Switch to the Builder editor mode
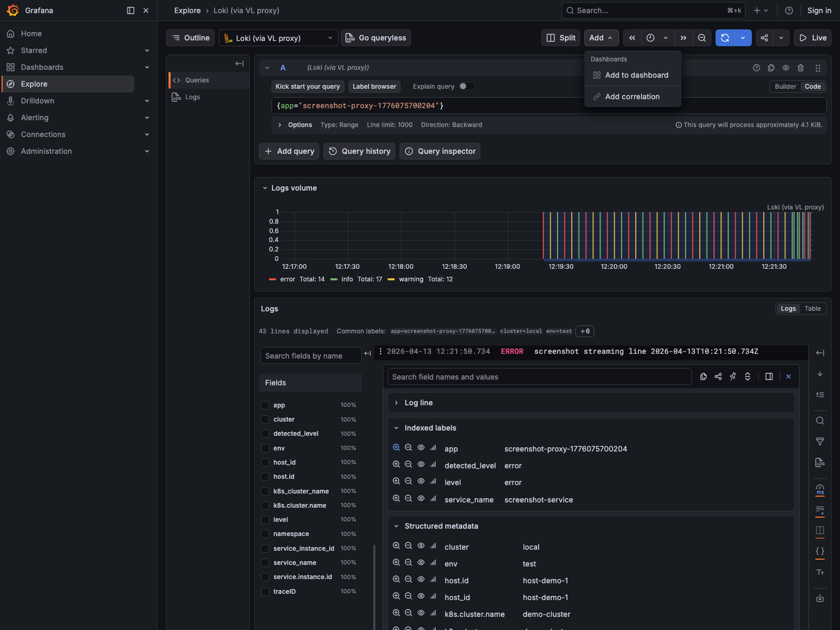Image resolution: width=840 pixels, height=630 pixels. pyautogui.click(x=785, y=87)
